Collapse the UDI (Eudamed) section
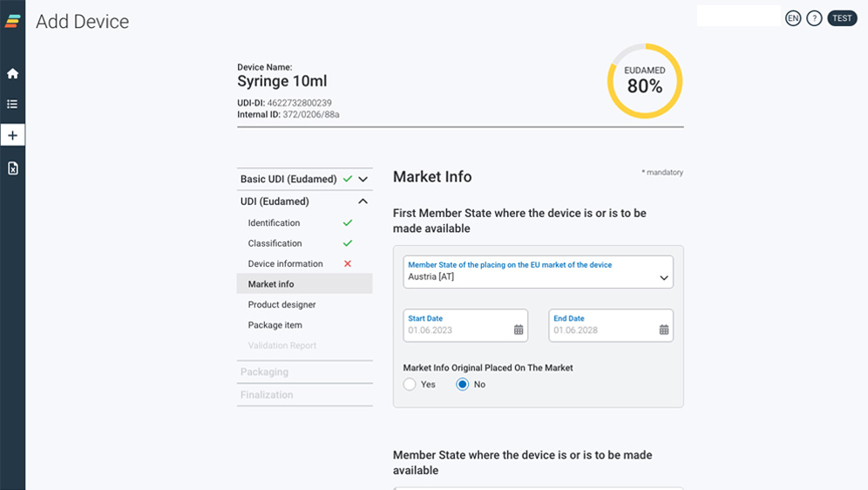 click(363, 201)
